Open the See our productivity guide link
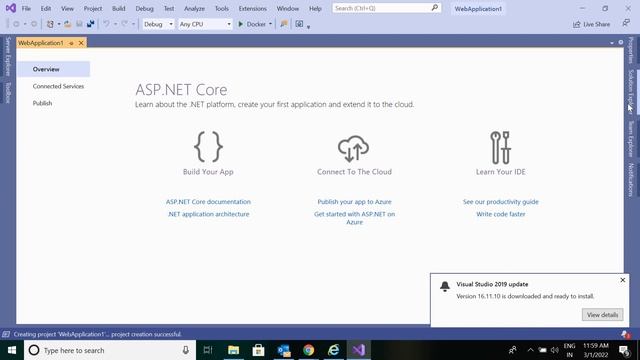640x360 pixels. pyautogui.click(x=500, y=202)
